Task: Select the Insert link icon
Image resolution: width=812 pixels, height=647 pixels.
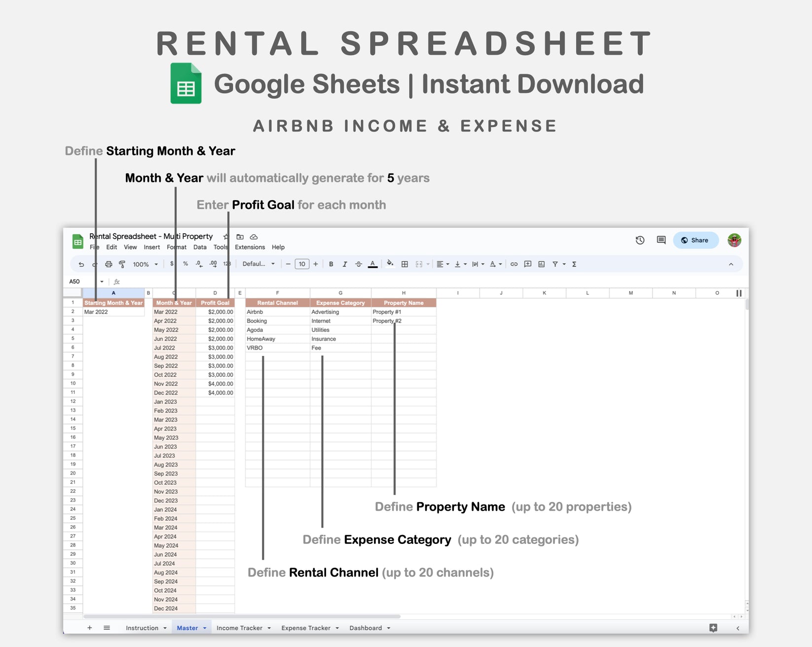Action: click(513, 264)
